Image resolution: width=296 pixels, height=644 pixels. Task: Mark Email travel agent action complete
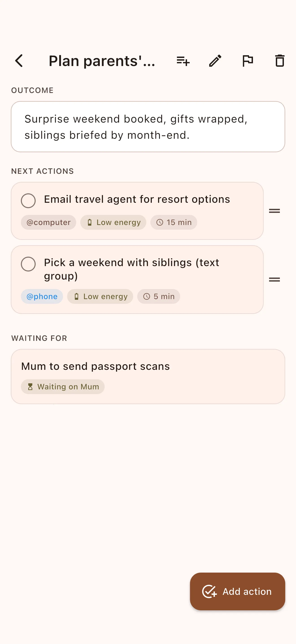pos(28,201)
